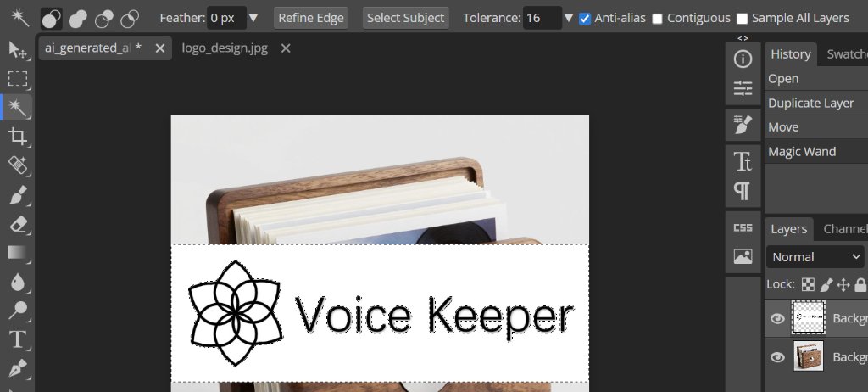This screenshot has height=392, width=868.
Task: Select the Crop tool
Action: point(18,137)
